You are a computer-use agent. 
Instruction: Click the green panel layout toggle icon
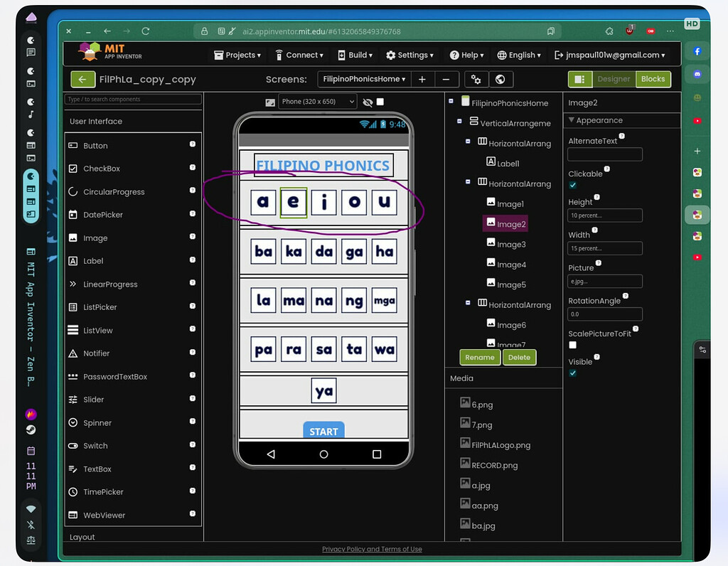point(579,79)
